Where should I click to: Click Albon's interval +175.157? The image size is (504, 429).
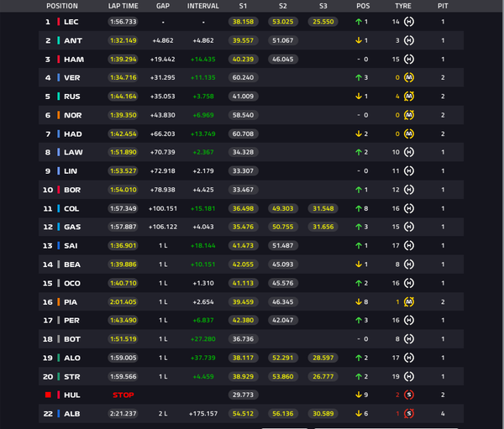pyautogui.click(x=203, y=414)
